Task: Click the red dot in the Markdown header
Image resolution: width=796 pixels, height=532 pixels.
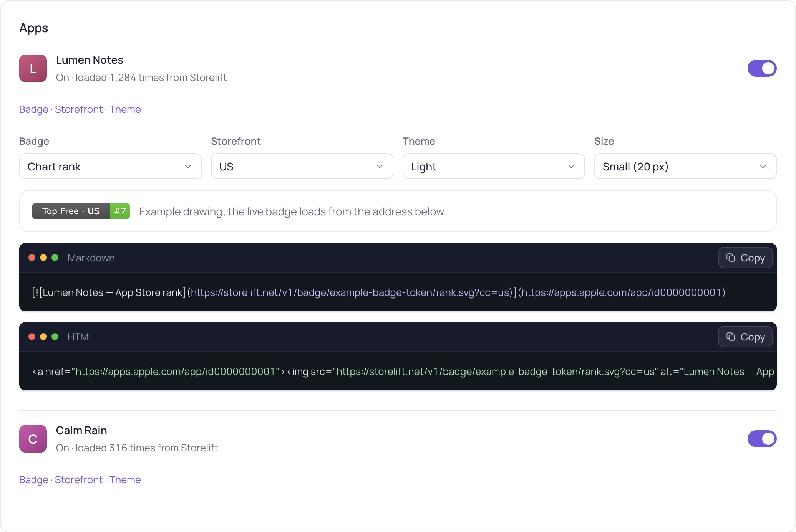Action: [32, 258]
